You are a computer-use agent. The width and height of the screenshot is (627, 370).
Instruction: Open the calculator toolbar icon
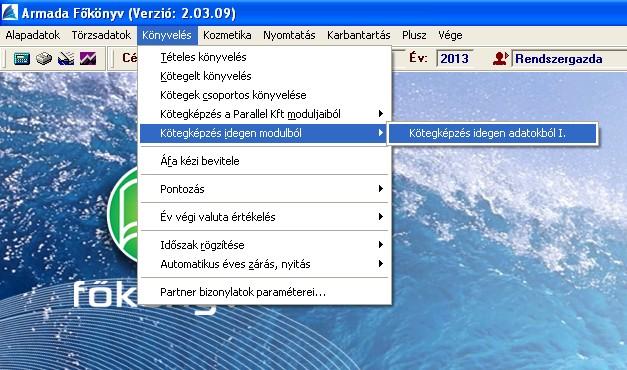coord(22,59)
